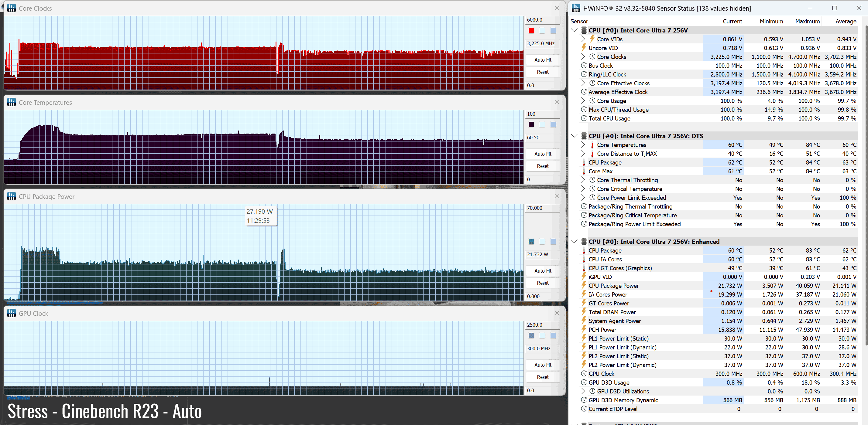Click the chip icon beside the CPU DTS header
Image resolution: width=868 pixels, height=425 pixels.
[x=584, y=136]
